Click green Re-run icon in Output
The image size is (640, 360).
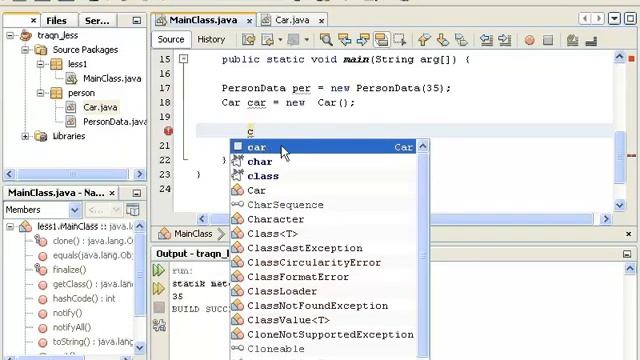[158, 270]
